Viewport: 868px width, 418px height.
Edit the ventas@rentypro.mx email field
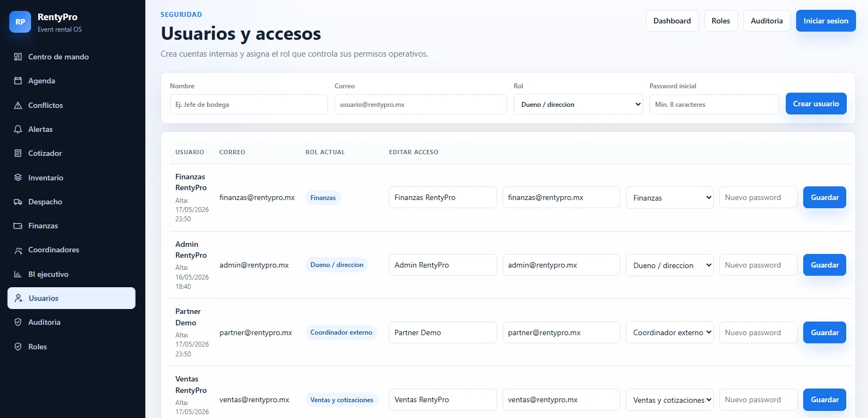[561, 399]
